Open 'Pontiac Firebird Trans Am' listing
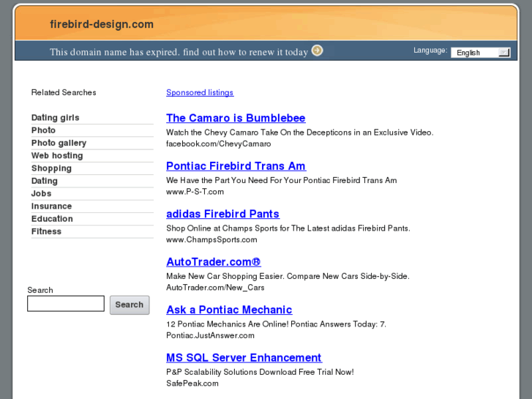Screen dimensions: 532x399 pos(236,165)
